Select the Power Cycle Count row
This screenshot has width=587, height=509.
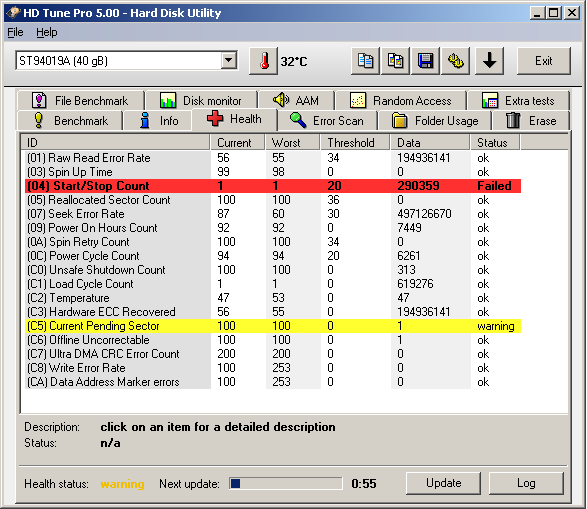[273, 256]
